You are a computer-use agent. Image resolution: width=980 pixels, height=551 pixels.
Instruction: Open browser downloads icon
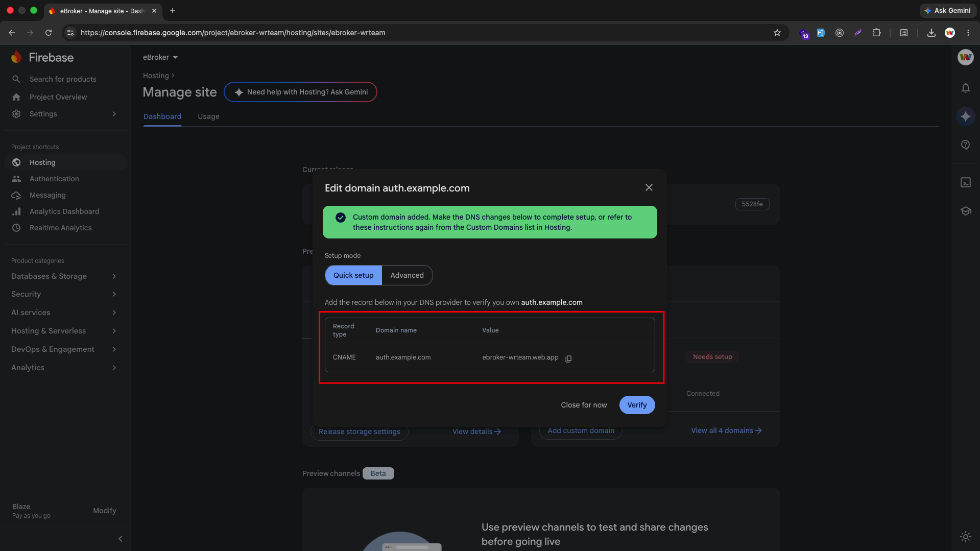(x=931, y=33)
